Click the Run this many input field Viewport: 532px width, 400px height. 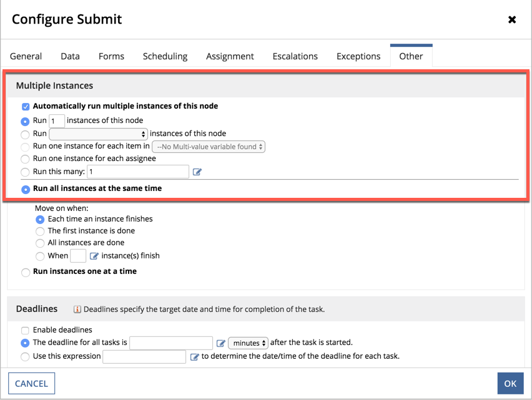click(138, 172)
